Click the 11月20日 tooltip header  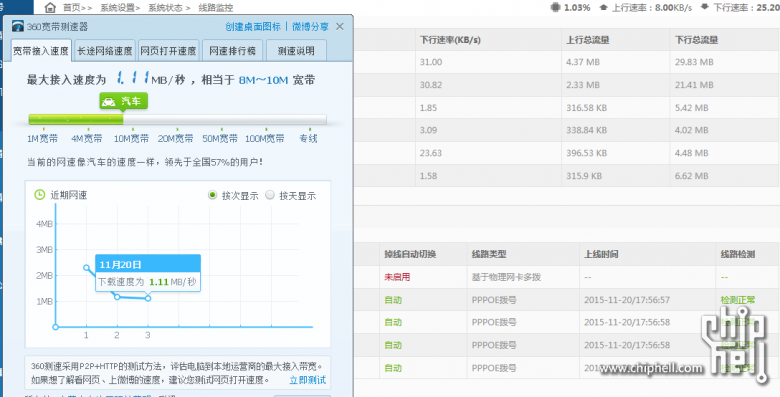point(148,264)
